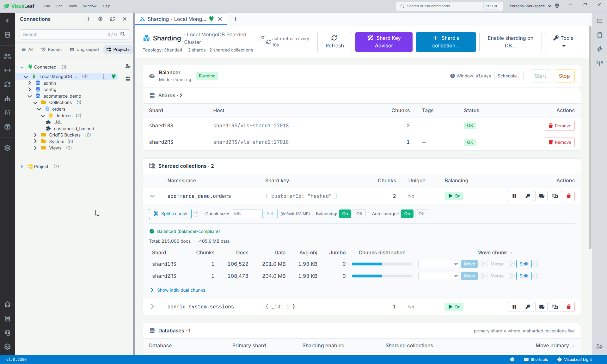Delete config.system.sessions with the trash icon
This screenshot has height=364, width=607.
(568, 306)
